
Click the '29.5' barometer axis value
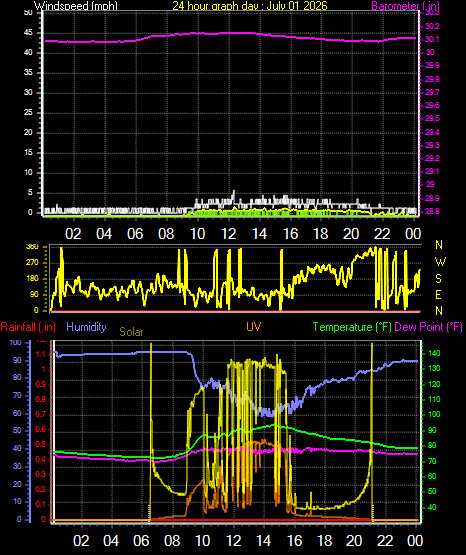coord(432,118)
